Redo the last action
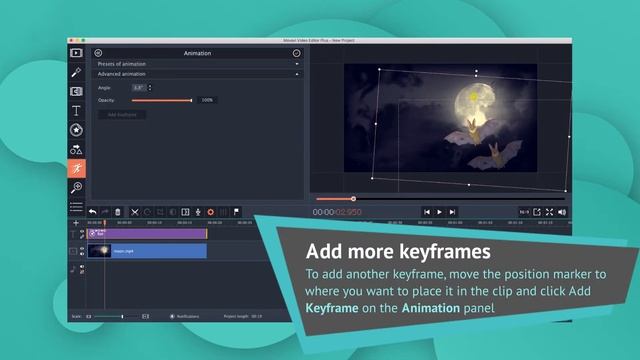640x360 pixels. (105, 212)
